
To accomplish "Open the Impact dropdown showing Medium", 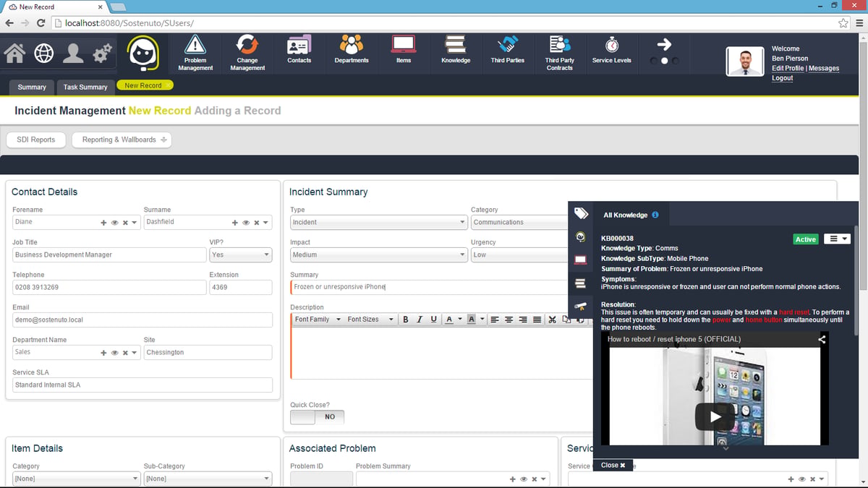I will pyautogui.click(x=379, y=254).
